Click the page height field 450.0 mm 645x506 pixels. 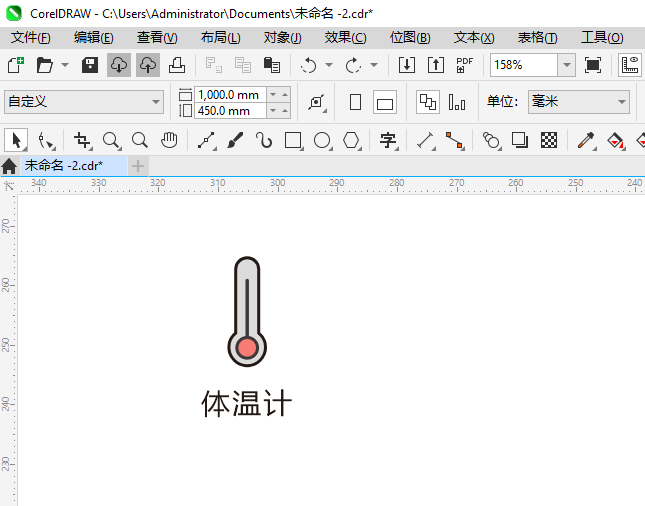230,111
